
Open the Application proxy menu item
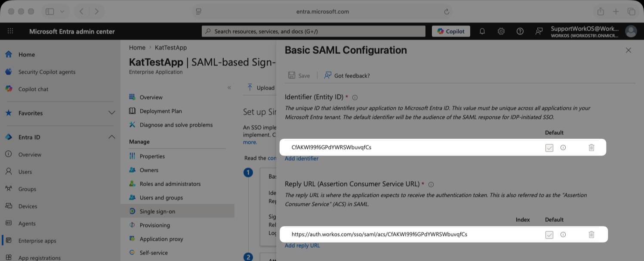(x=161, y=239)
